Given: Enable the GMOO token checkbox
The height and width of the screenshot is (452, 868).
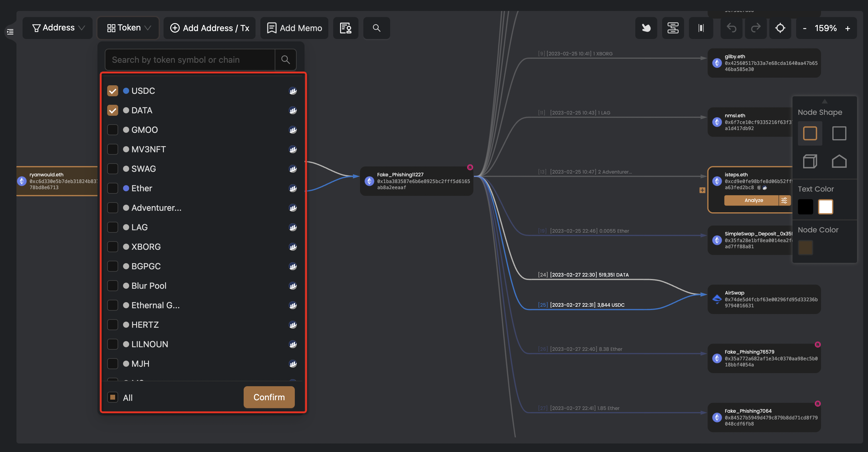Looking at the screenshot, I should coord(113,130).
